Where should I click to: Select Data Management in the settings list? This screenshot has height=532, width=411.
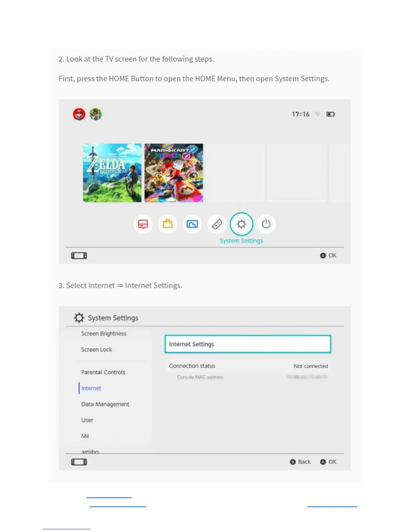coord(105,404)
